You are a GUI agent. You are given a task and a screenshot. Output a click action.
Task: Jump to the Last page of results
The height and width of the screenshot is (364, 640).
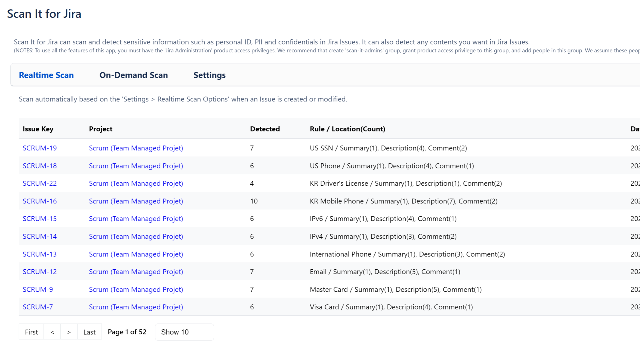[x=89, y=332]
